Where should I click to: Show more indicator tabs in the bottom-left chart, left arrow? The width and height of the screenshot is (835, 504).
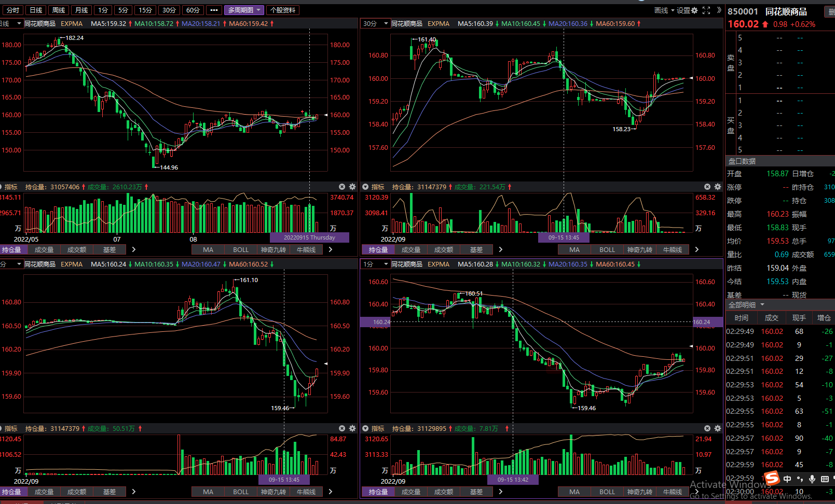[x=134, y=492]
